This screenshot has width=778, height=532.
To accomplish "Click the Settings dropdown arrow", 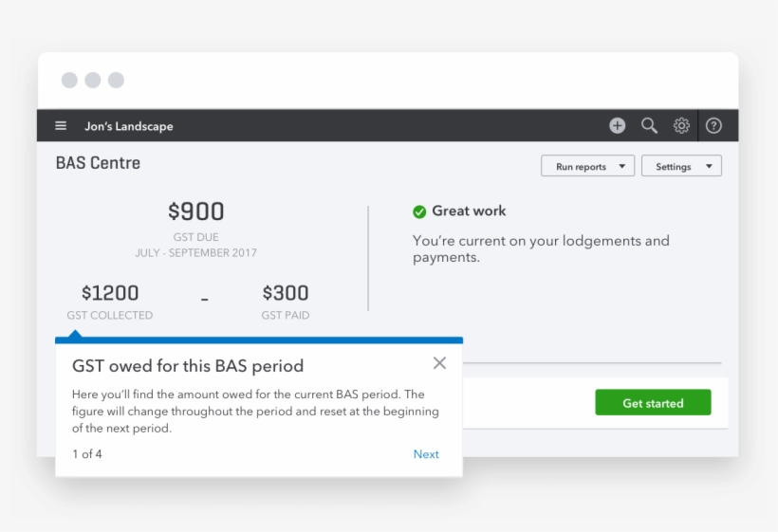I will coord(709,167).
